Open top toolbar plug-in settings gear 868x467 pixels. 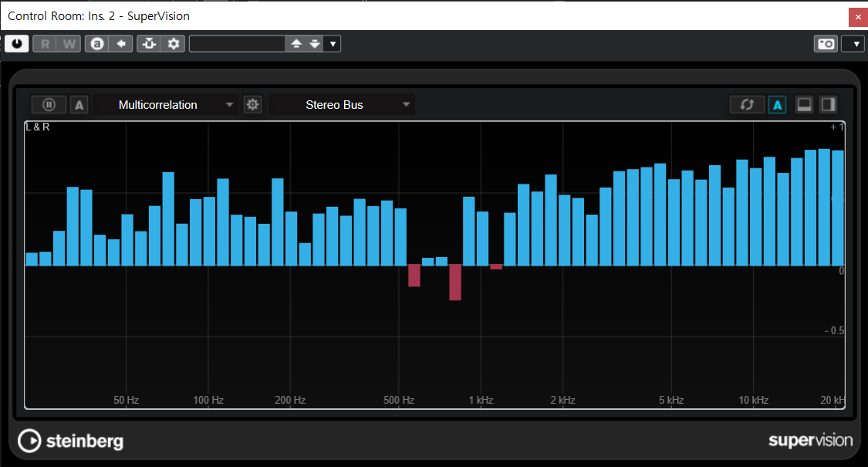174,44
